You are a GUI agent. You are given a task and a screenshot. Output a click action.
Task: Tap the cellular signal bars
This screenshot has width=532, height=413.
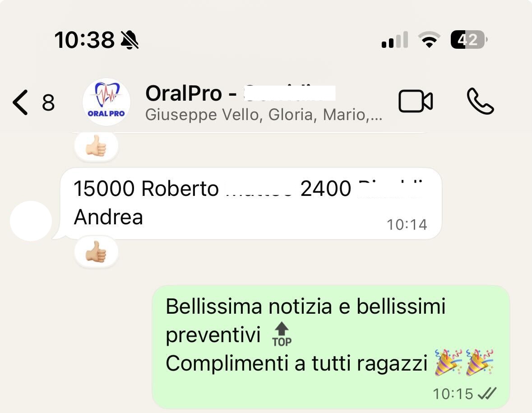coord(394,40)
